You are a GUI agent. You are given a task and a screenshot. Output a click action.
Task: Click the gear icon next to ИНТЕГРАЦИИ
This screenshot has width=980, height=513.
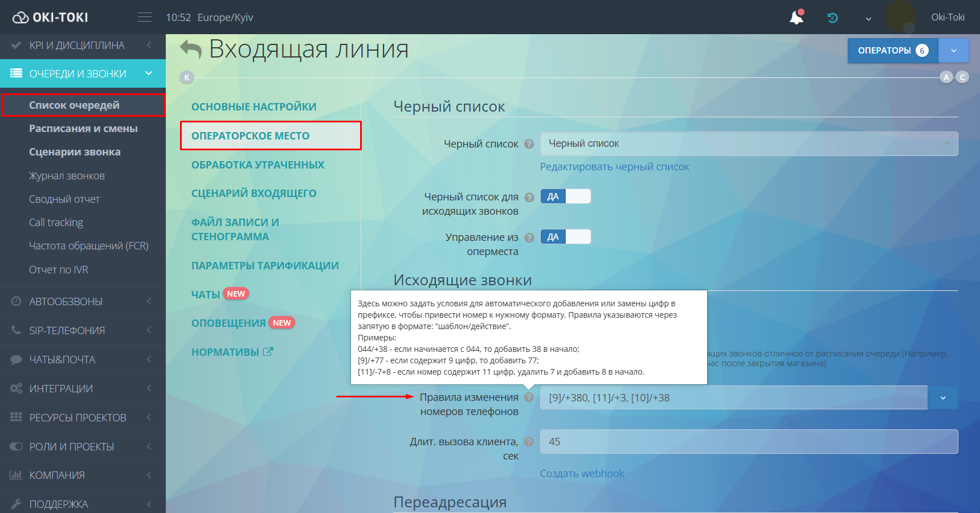(x=17, y=388)
